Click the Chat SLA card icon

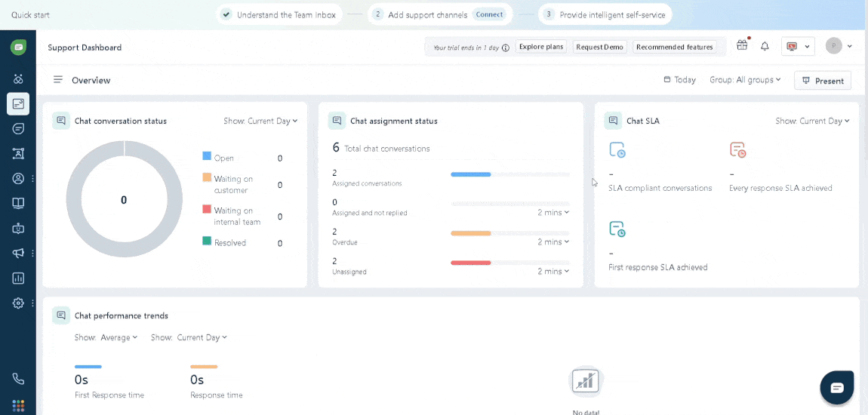[x=613, y=121]
